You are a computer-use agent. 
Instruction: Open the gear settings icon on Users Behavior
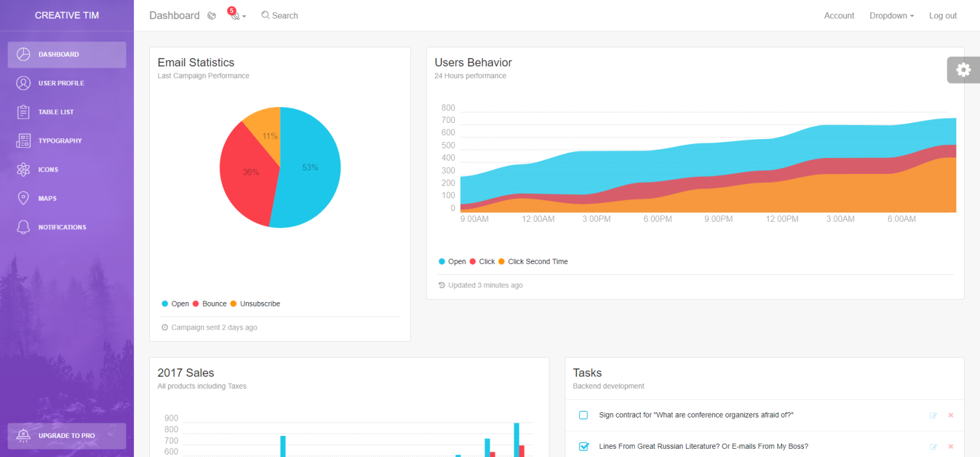[x=963, y=70]
